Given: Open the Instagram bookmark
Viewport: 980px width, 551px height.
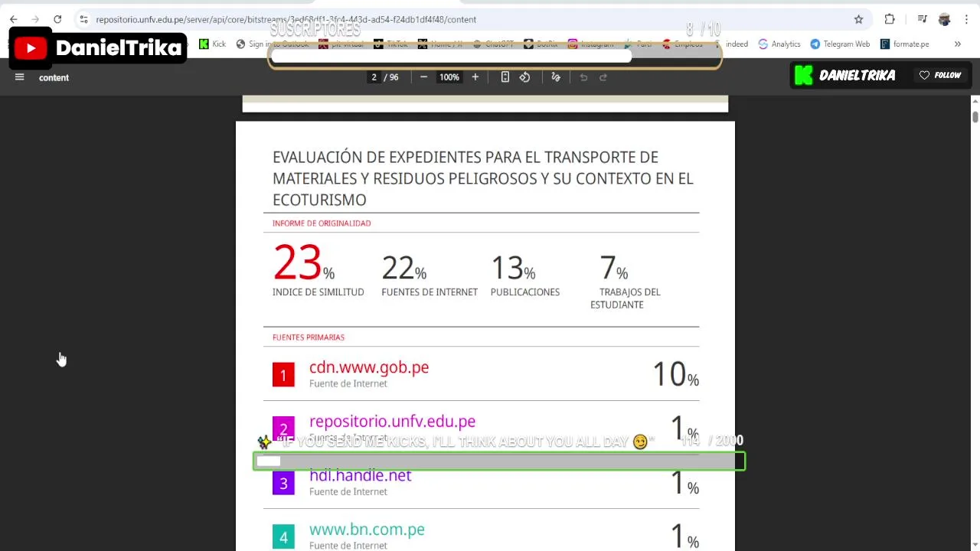Looking at the screenshot, I should [590, 44].
